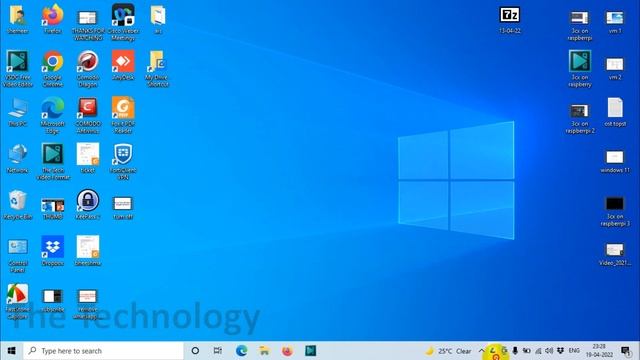The image size is (640, 360).
Task: Select the user folder icon beside Firefox
Action: (18, 18)
